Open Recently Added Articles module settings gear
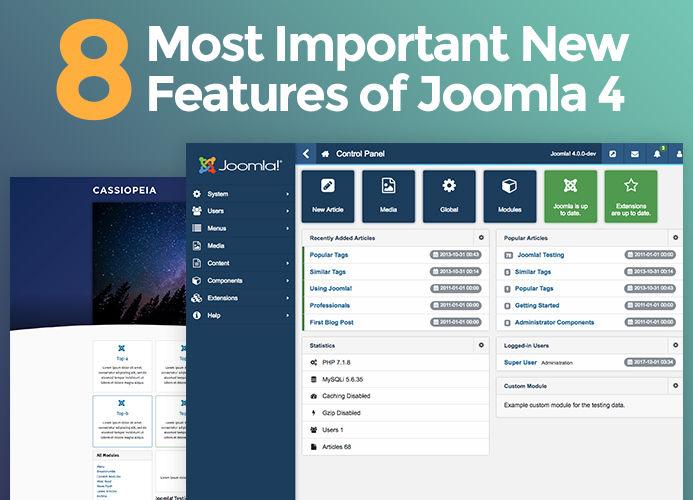The image size is (693, 500). (481, 238)
